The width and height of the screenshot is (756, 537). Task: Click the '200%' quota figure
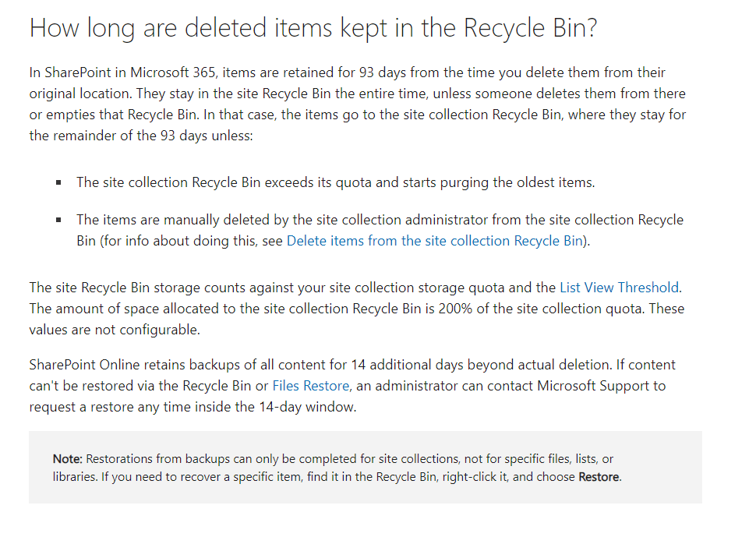click(443, 308)
